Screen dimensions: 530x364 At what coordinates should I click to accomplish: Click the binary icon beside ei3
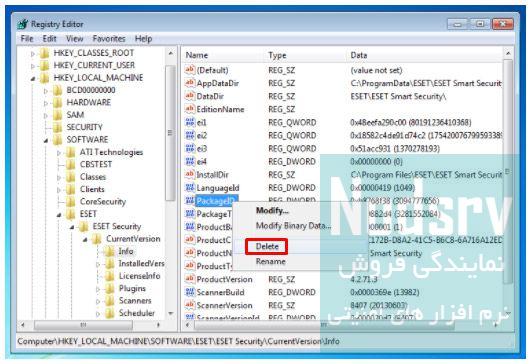click(x=190, y=148)
